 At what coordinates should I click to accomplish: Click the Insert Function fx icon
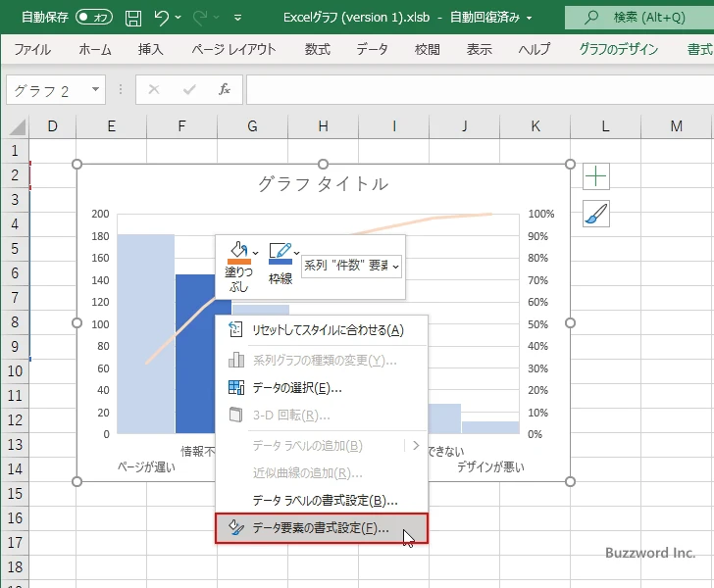point(225,89)
